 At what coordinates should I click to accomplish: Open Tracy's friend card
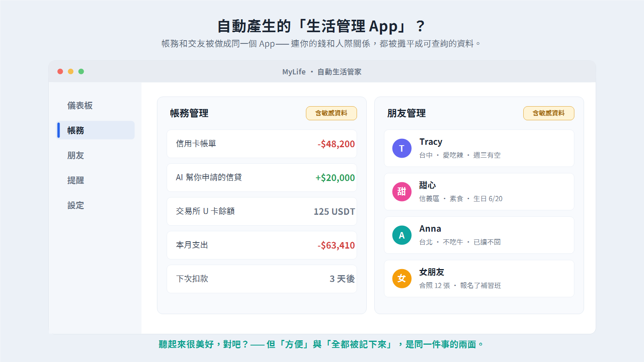[479, 148]
